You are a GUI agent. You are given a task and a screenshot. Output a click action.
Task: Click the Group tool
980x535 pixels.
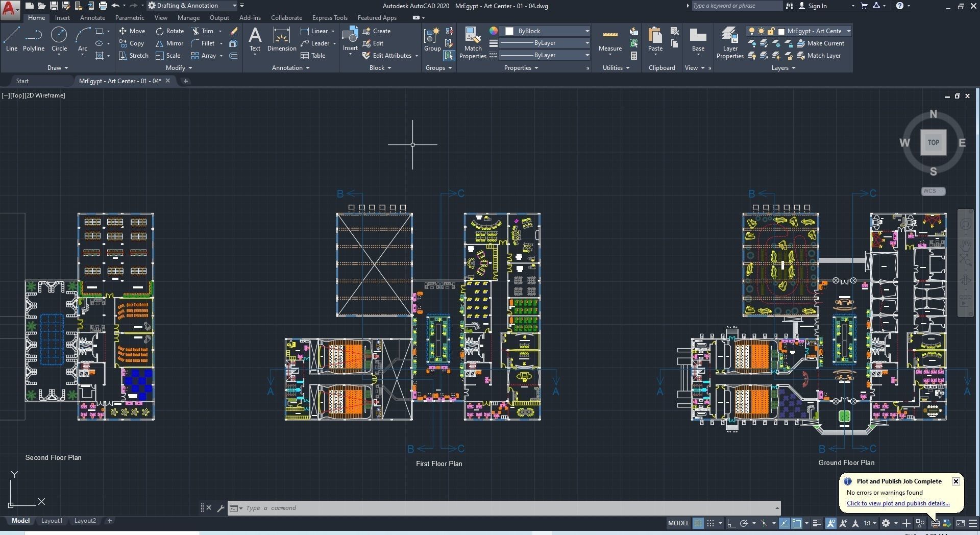[x=432, y=40]
